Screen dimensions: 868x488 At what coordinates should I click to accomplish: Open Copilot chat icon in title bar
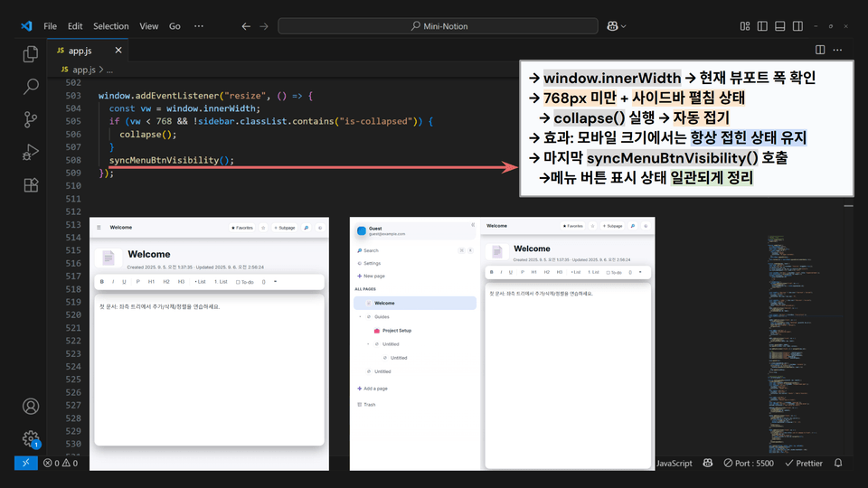point(612,26)
